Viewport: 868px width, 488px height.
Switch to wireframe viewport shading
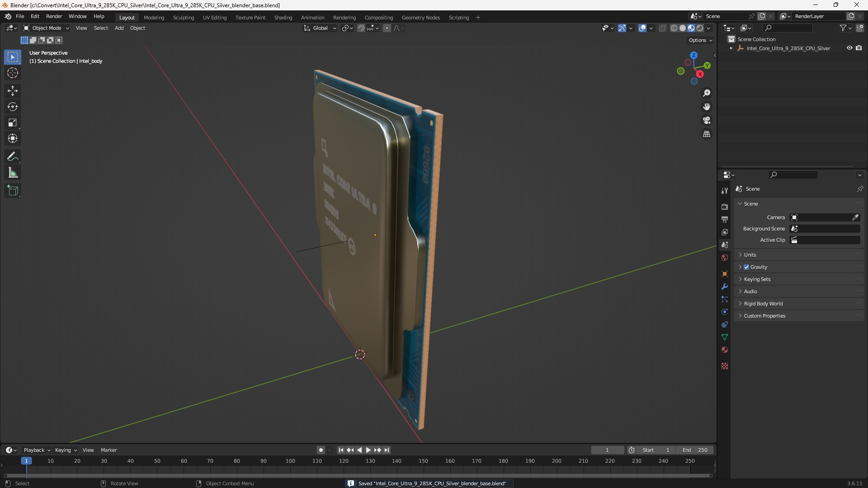coord(674,28)
